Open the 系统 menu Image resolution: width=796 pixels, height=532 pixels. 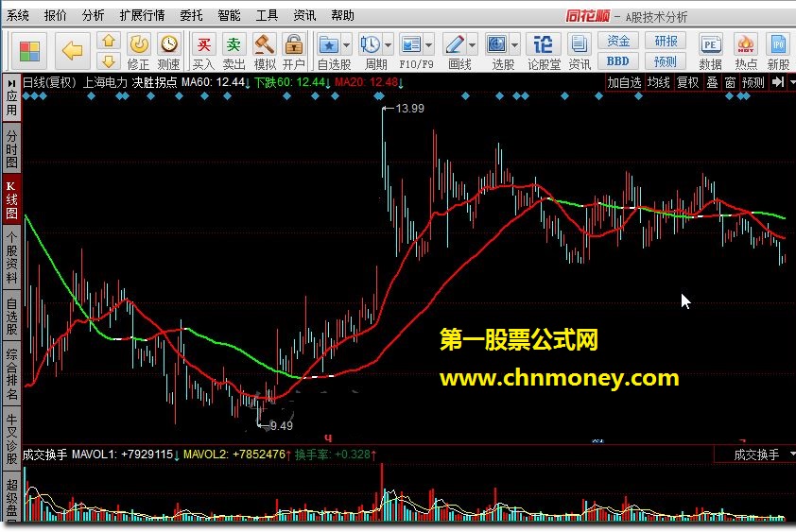[x=18, y=16]
